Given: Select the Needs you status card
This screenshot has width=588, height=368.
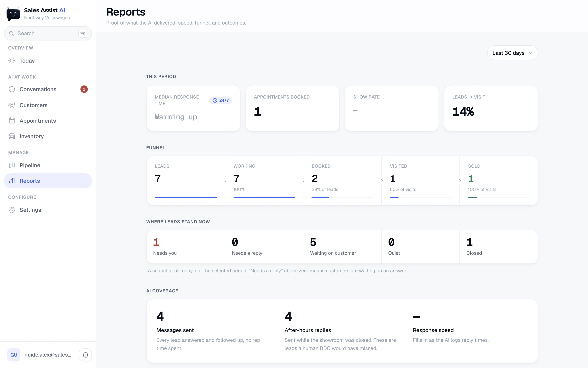Looking at the screenshot, I should [x=186, y=247].
